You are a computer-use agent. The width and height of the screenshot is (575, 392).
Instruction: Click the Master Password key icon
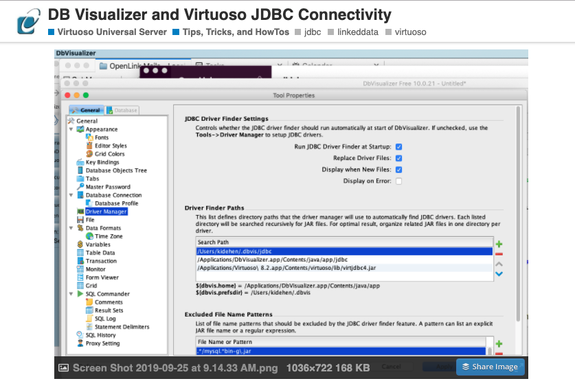point(80,187)
